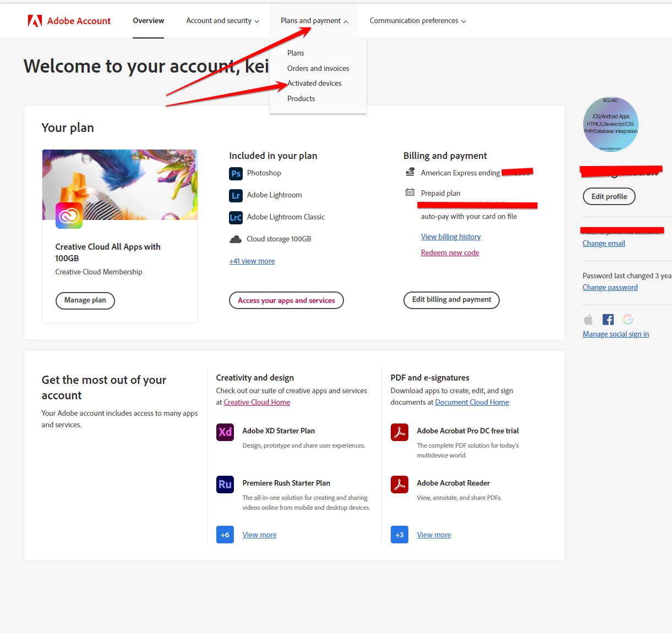The height and width of the screenshot is (633, 672).
Task: Click the Prepaid plan text
Action: coord(440,194)
